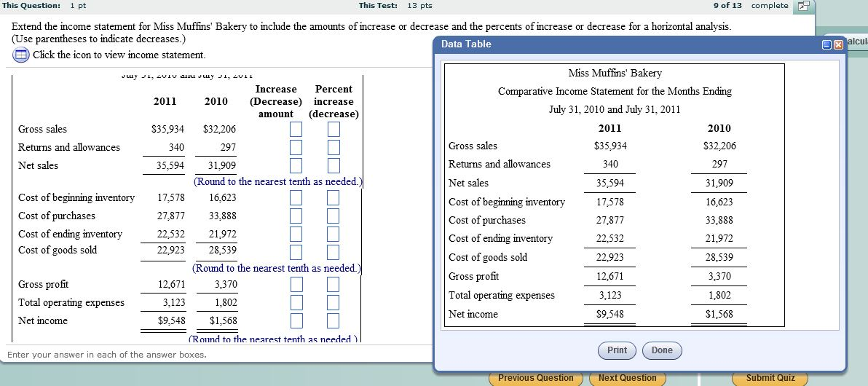This screenshot has width=868, height=386.
Task: Click 'This Test: 13 pts' text
Action: coord(395,6)
